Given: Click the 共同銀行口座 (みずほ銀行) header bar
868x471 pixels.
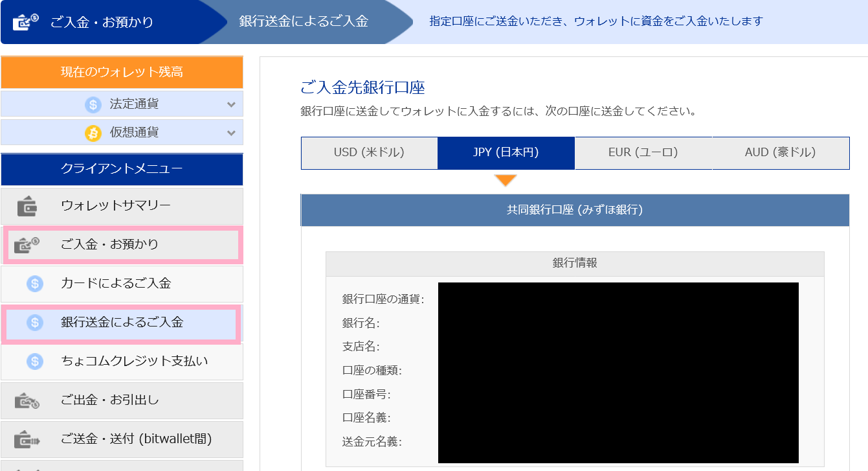Looking at the screenshot, I should pos(575,210).
